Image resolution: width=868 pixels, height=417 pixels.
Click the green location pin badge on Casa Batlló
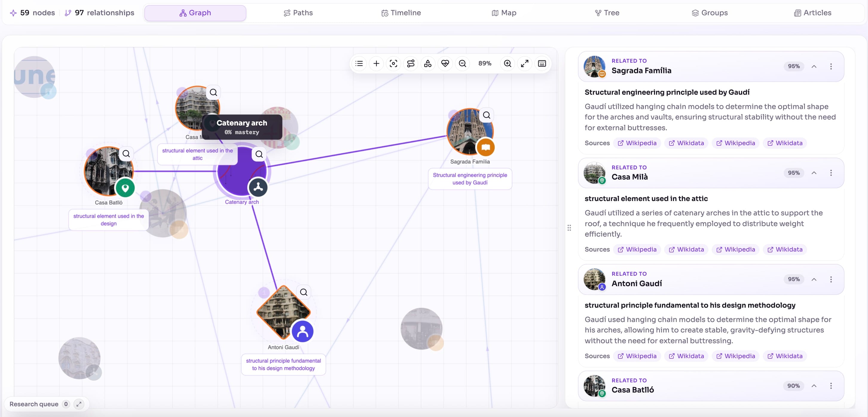coord(125,188)
